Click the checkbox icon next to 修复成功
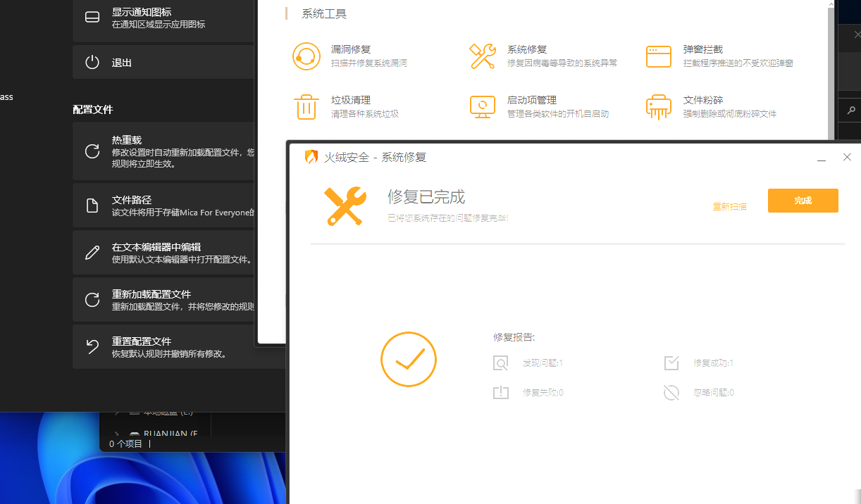 pos(671,363)
